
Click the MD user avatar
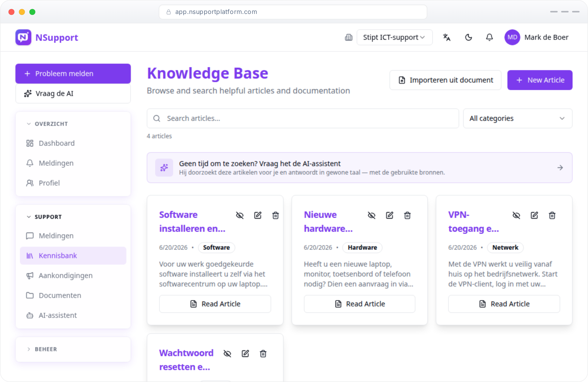pyautogui.click(x=512, y=37)
